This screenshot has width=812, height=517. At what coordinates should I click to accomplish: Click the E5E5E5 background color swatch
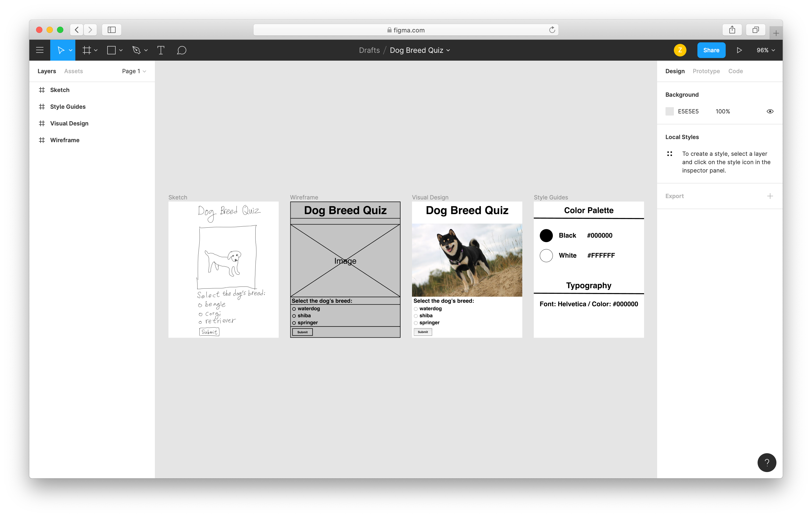tap(669, 112)
